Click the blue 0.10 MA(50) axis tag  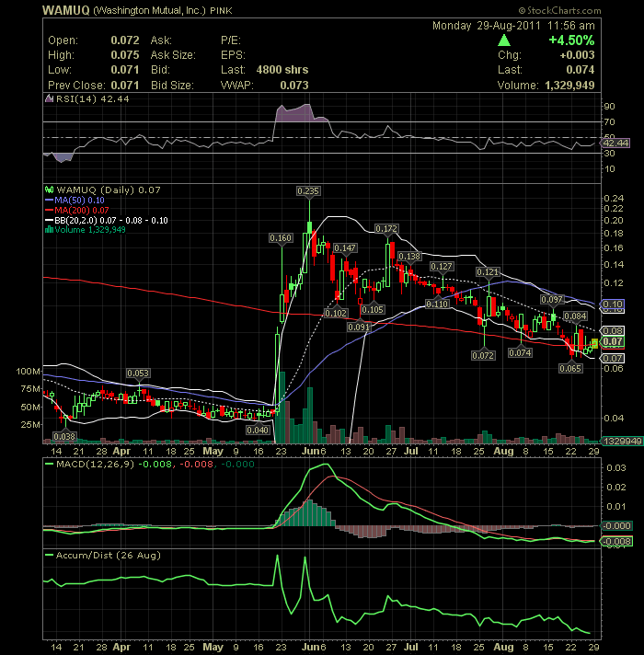[x=612, y=304]
